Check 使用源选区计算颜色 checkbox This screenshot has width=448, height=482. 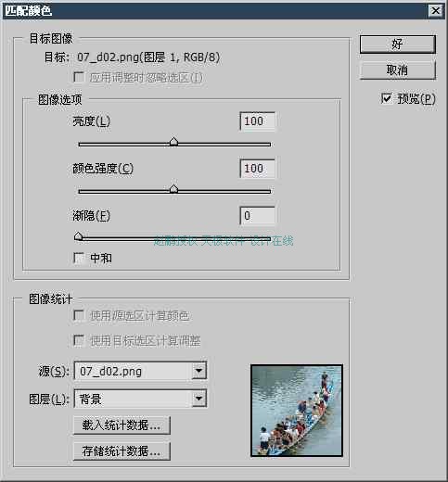(79, 315)
